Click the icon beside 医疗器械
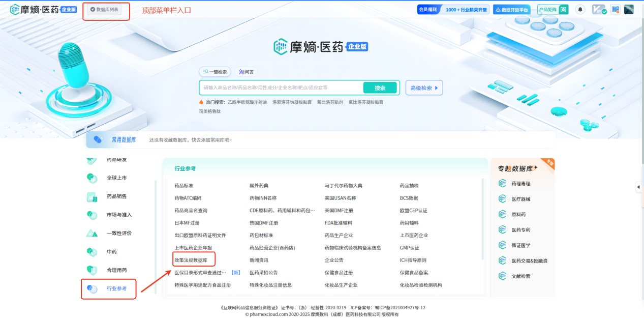The height and width of the screenshot is (320, 644). click(x=503, y=199)
